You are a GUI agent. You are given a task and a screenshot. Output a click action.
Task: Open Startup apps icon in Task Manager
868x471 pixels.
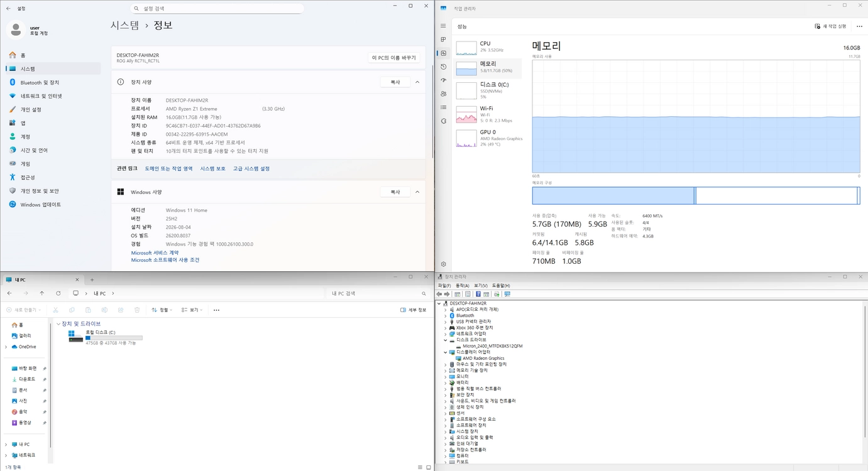[x=443, y=80]
